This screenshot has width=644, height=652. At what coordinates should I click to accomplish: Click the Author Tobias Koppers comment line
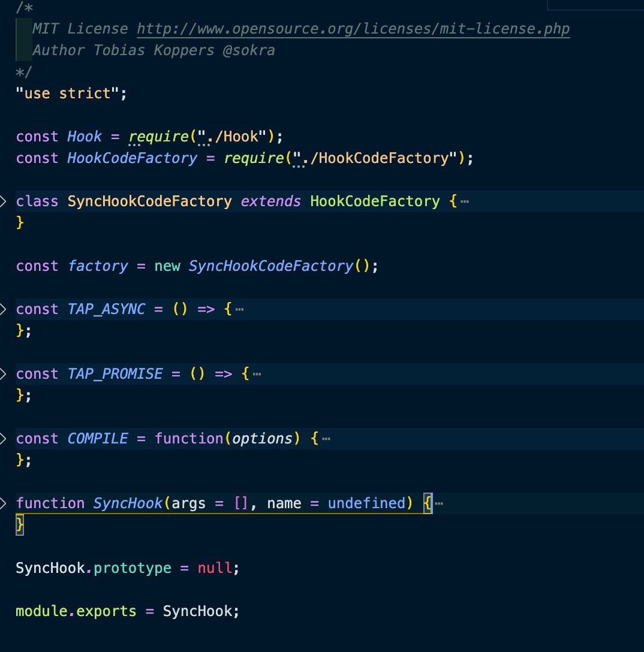(154, 50)
